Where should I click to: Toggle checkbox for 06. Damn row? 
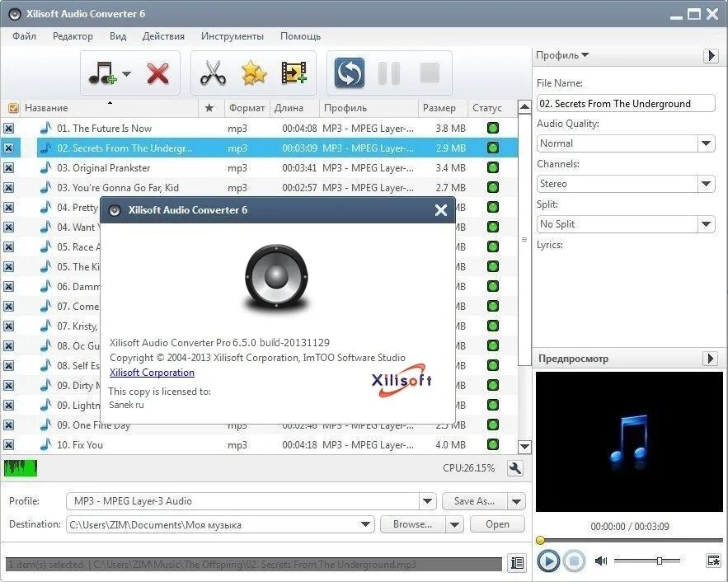click(9, 287)
